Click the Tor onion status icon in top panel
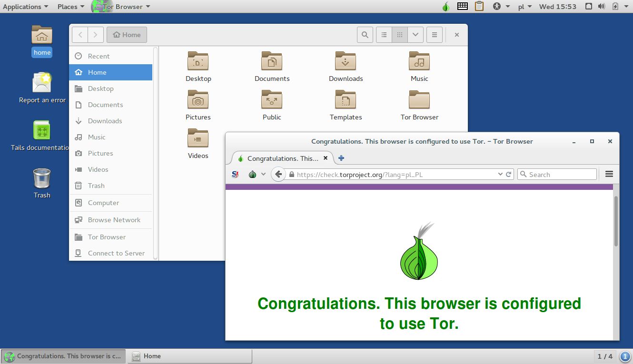 pos(445,7)
